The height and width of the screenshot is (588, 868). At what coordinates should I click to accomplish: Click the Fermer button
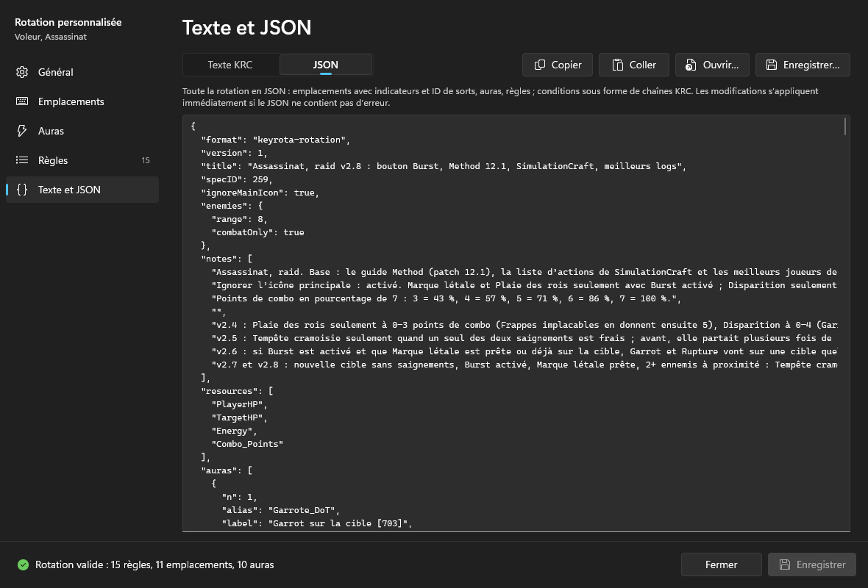[x=722, y=564]
